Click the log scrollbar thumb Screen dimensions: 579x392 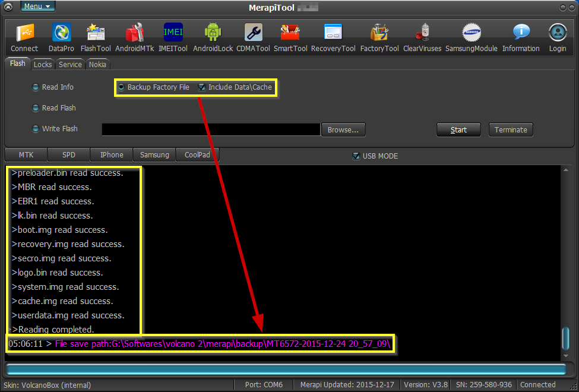point(566,338)
